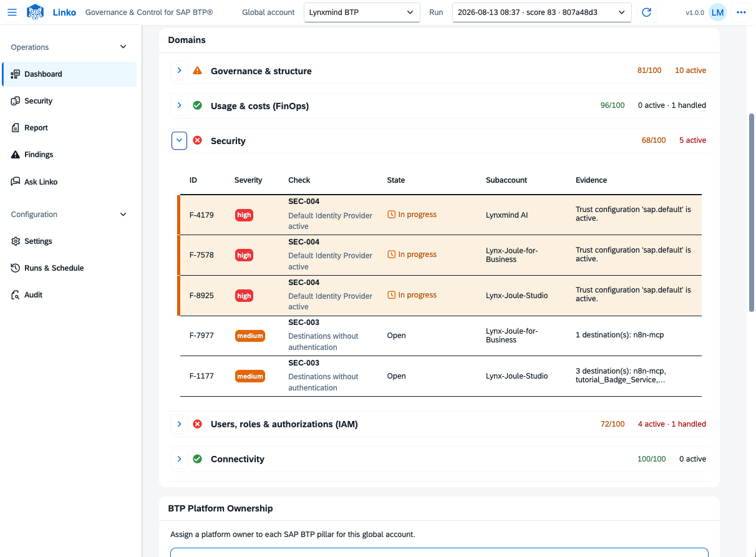Open Settings in the sidebar
Screen dimensions: 756x557
[69, 241]
